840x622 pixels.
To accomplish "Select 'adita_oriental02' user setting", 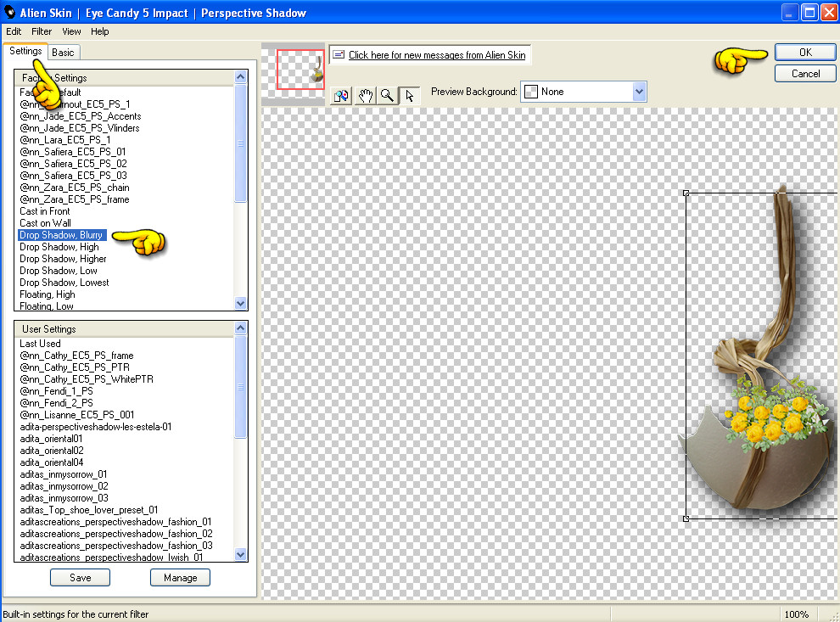I will click(52, 451).
